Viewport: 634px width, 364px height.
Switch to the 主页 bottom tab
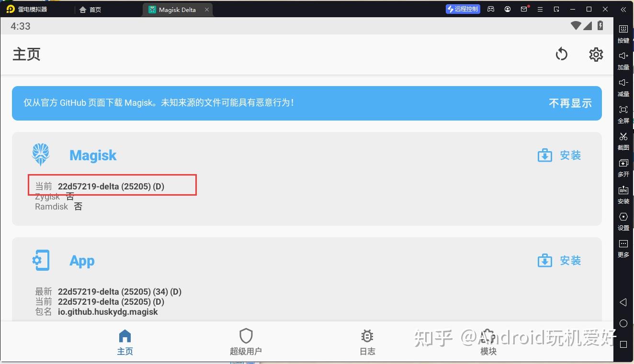125,342
